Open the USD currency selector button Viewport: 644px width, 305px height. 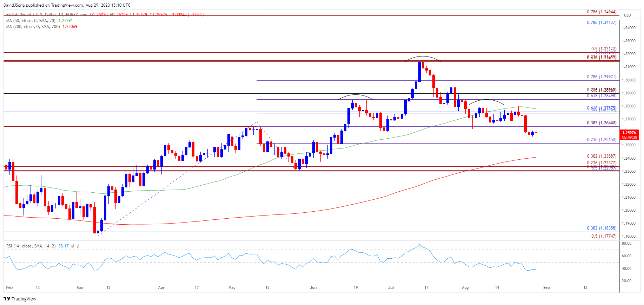click(x=630, y=15)
